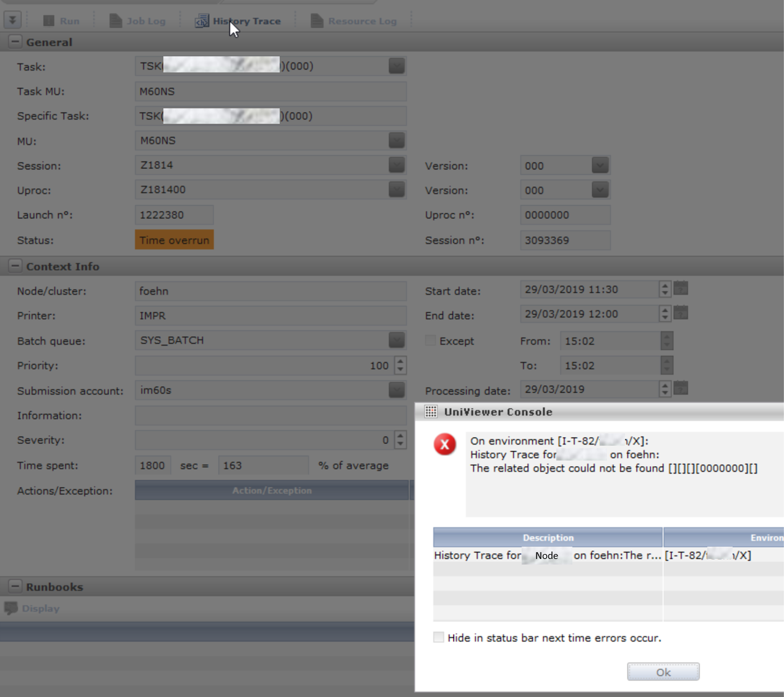Open the Start date calendar icon
Screen dimensions: 784x697
(x=681, y=288)
